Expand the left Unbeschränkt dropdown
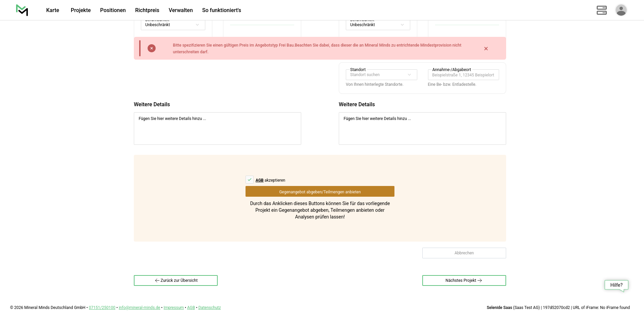 pyautogui.click(x=173, y=25)
